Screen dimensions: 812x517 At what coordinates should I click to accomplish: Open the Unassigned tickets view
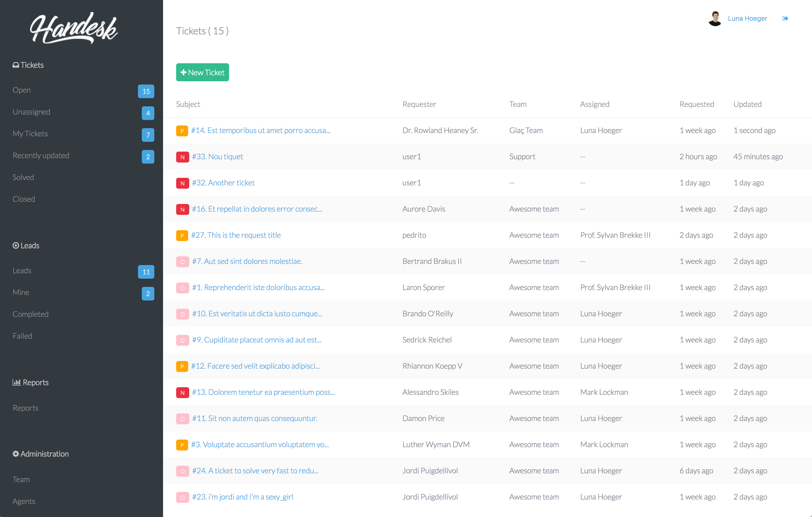point(31,112)
